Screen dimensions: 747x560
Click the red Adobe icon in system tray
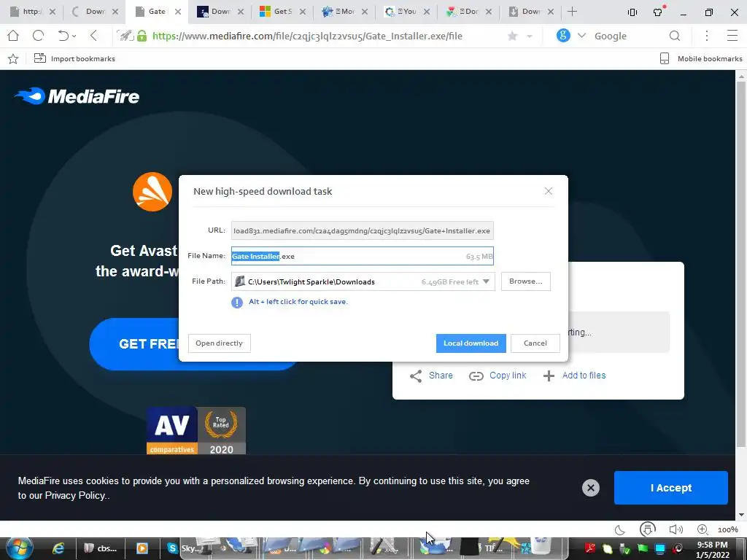tap(590, 548)
